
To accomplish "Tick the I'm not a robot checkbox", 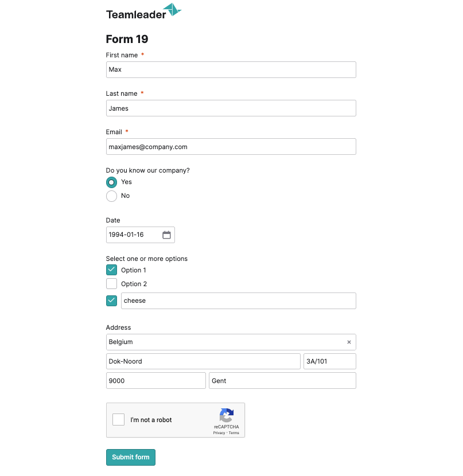I will click(118, 420).
